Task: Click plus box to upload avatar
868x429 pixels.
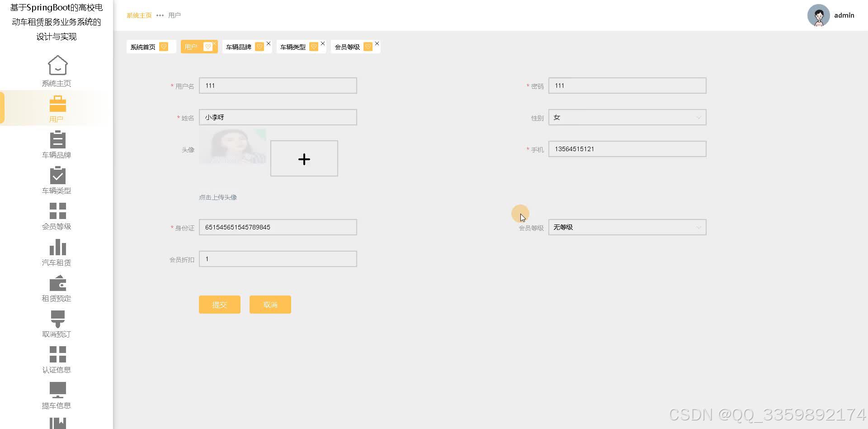Action: pos(304,158)
